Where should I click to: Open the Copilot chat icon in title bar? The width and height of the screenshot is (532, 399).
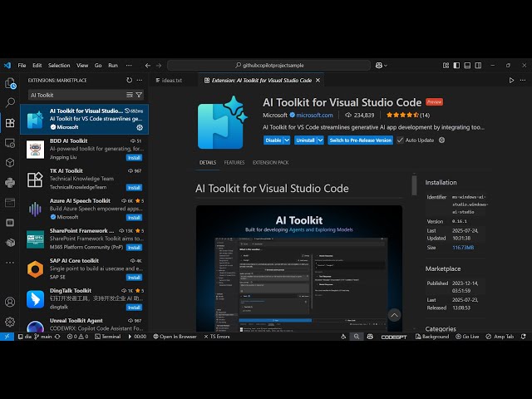379,66
